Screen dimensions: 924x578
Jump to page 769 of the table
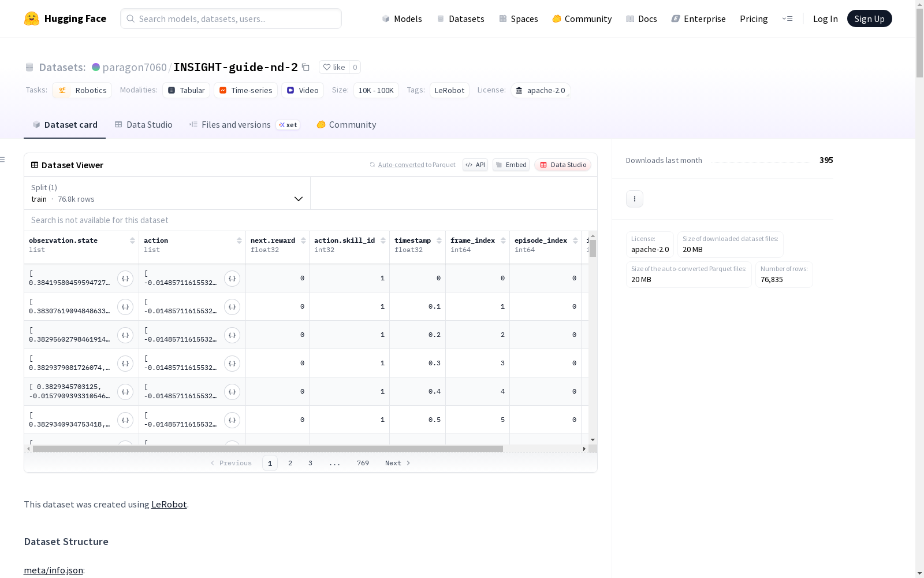(x=363, y=463)
